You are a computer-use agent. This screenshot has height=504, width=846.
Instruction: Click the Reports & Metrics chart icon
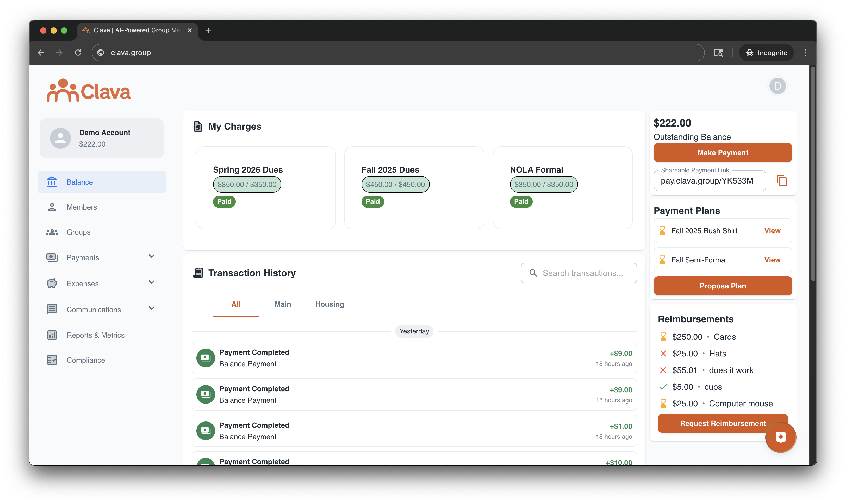tap(52, 335)
